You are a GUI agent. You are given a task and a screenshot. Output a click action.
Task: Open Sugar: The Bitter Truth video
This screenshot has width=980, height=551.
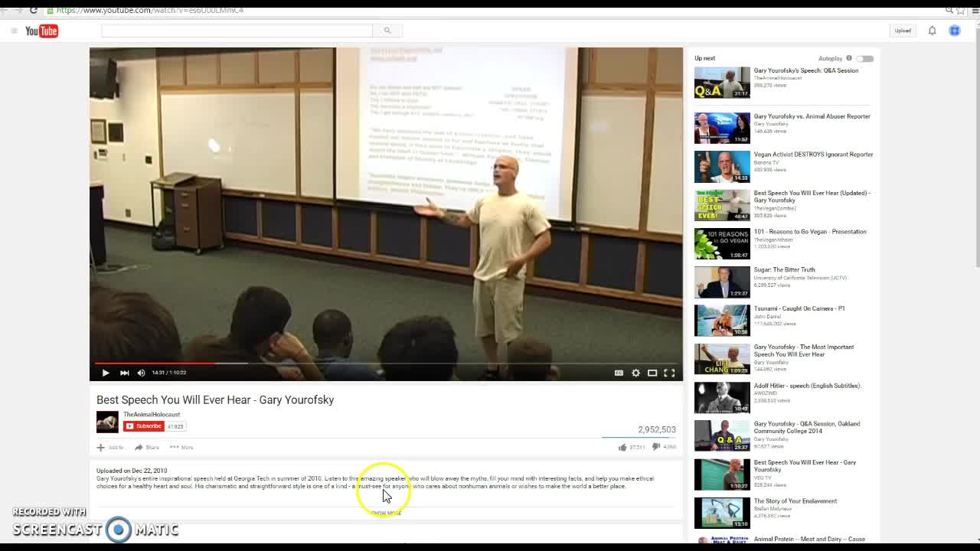tap(785, 269)
